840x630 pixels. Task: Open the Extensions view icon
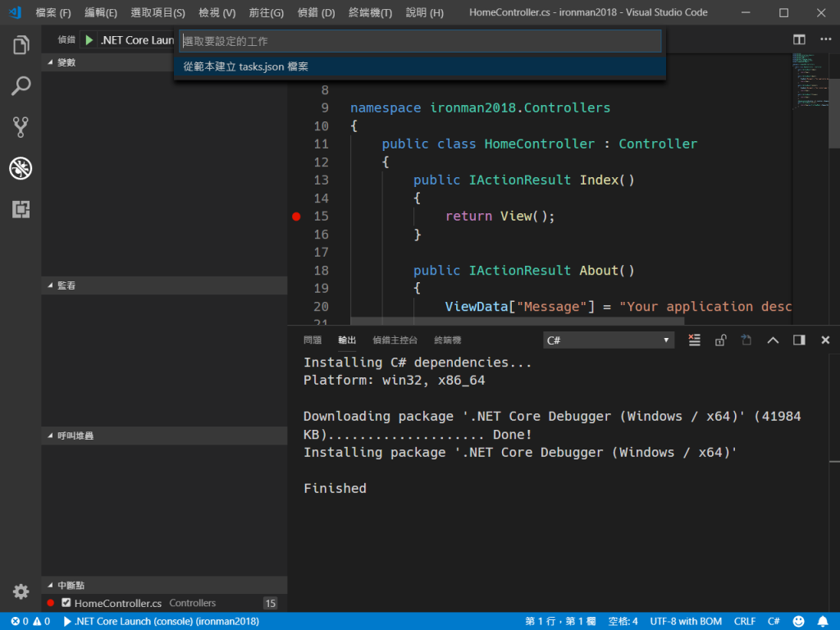point(21,209)
